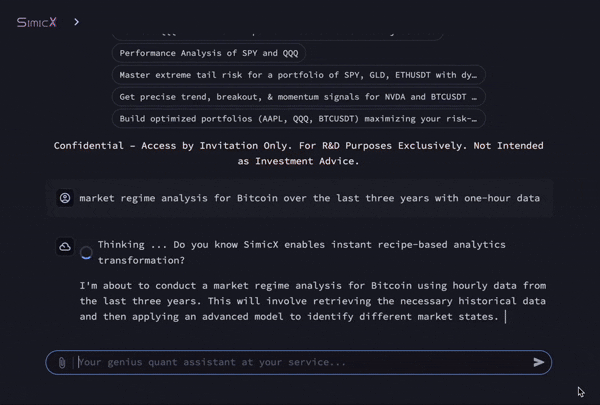Viewport: 600px width, 405px height.
Task: Pick the 'Get precise trend, breakout' suggestion
Action: click(x=298, y=96)
